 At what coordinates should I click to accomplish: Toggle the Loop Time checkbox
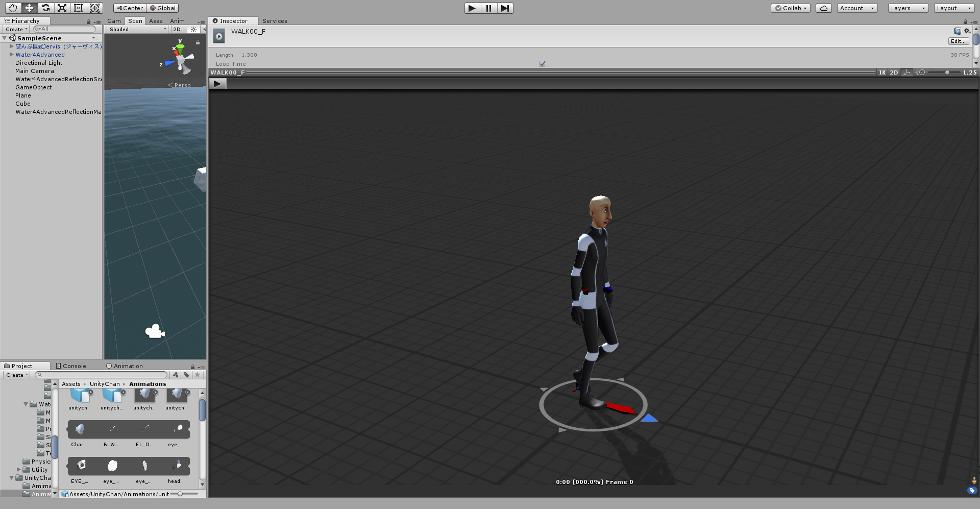[542, 64]
